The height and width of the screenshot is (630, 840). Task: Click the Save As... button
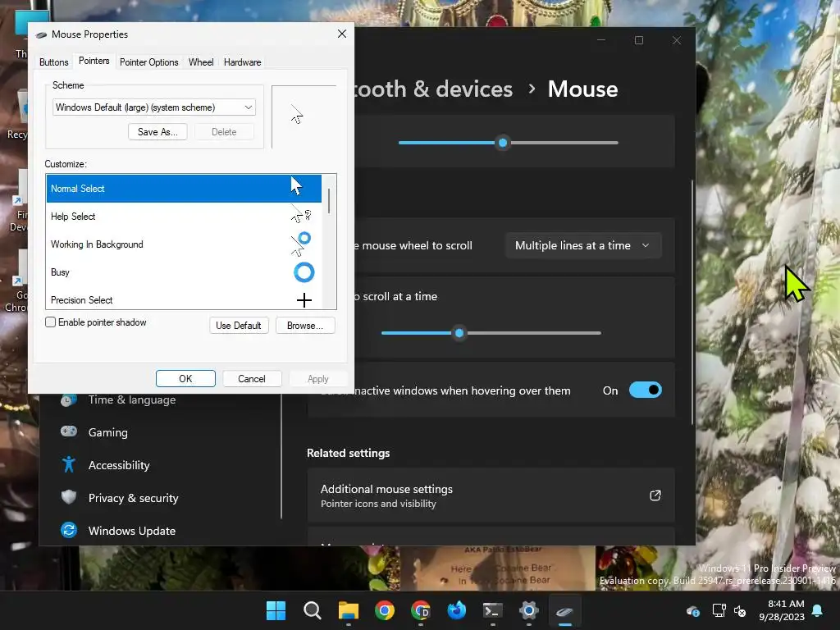pyautogui.click(x=157, y=132)
